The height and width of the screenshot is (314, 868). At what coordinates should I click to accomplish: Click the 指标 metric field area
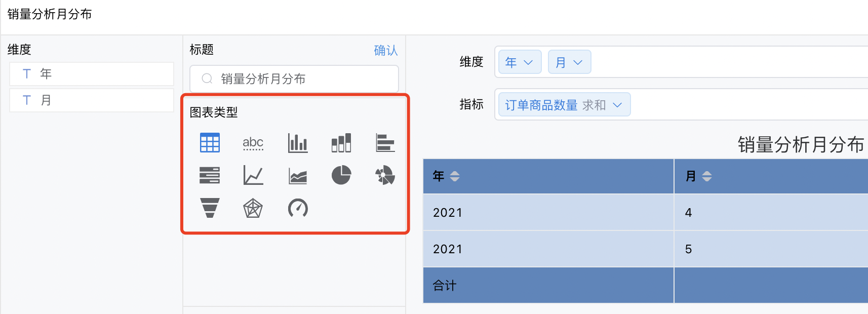[681, 104]
